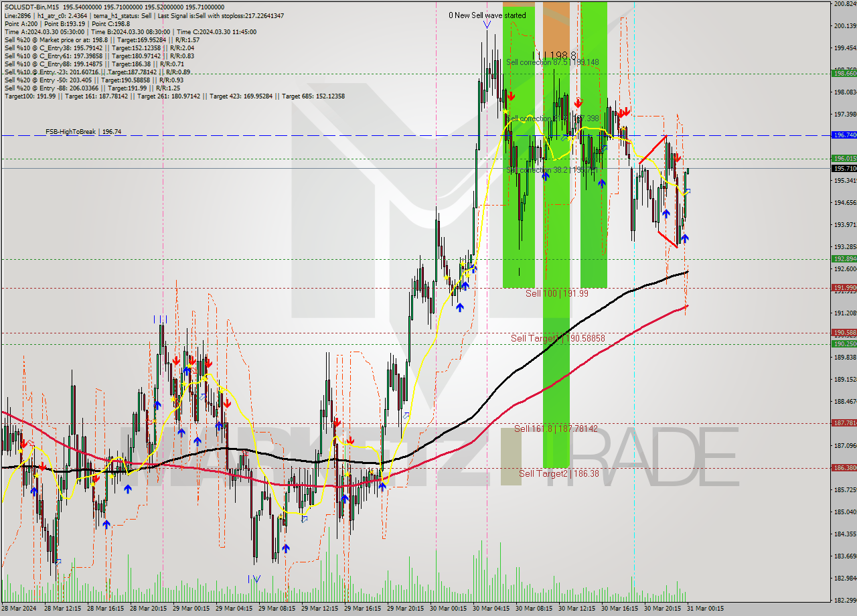Click 'Sell %20 @ Market price or at: 198.8'
857x616 pixels.
coord(102,40)
